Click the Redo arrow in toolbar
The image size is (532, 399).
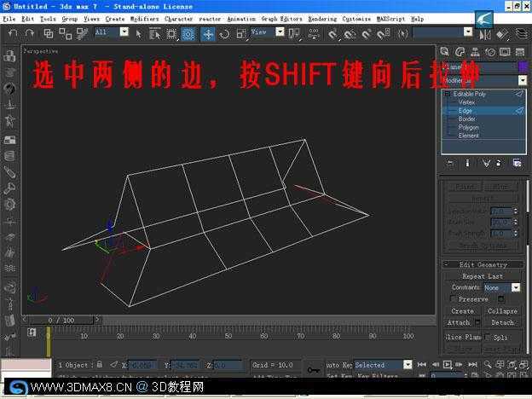pyautogui.click(x=30, y=33)
